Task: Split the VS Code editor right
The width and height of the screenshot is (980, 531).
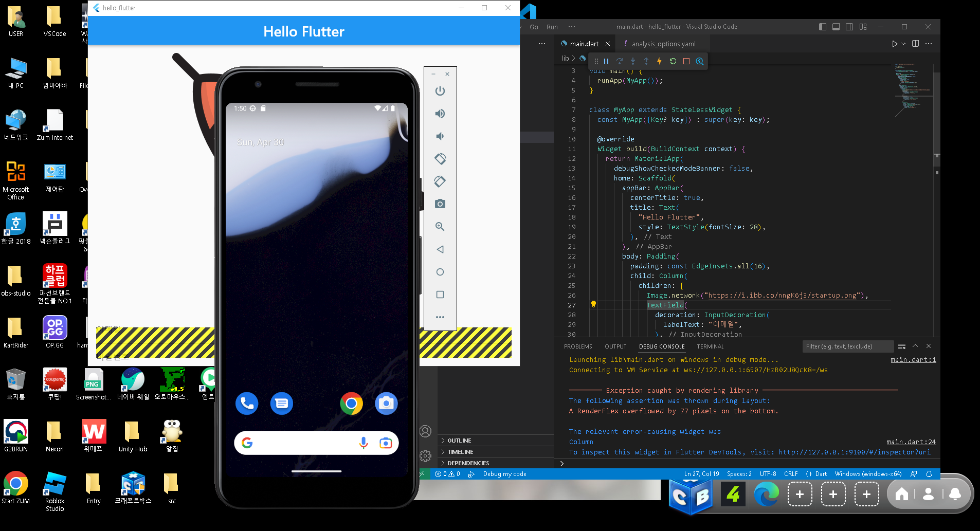Action: point(915,44)
